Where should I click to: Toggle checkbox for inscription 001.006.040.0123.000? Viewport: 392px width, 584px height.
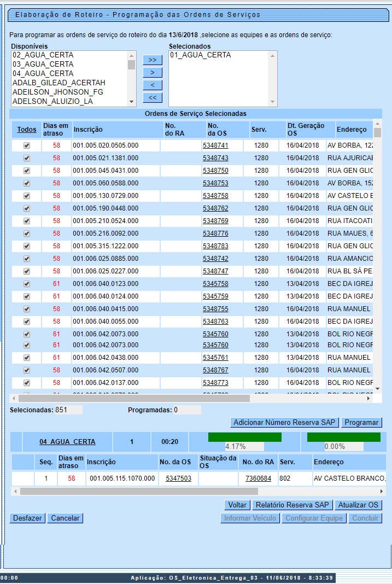pyautogui.click(x=27, y=284)
